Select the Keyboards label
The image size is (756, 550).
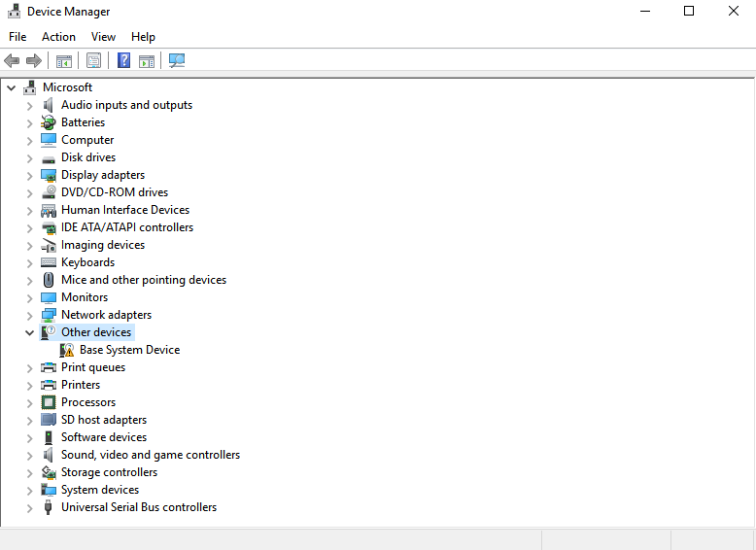[x=87, y=262]
